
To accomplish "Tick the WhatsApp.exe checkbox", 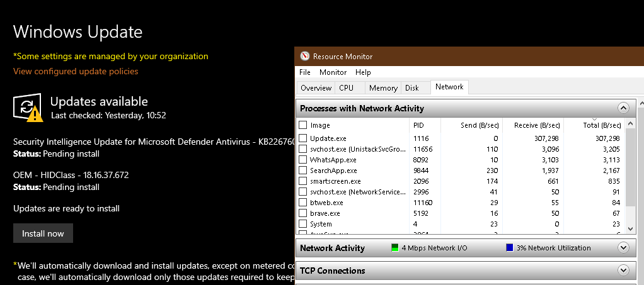I will (302, 160).
